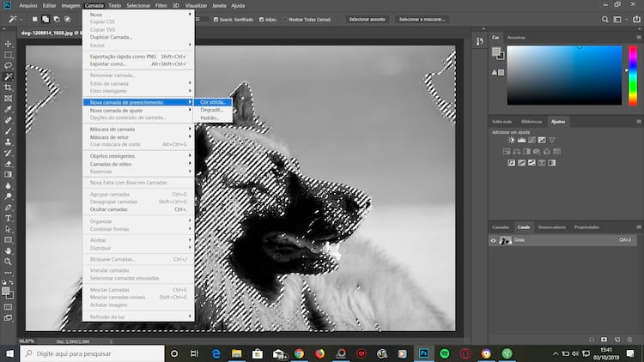
Task: Click New Selection mode in options bar
Action: 35,19
